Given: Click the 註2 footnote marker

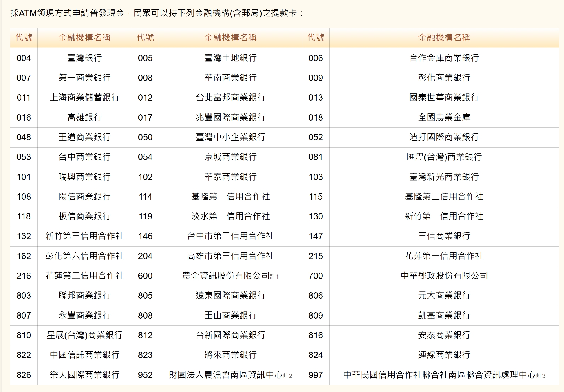Looking at the screenshot, I should click(288, 376).
